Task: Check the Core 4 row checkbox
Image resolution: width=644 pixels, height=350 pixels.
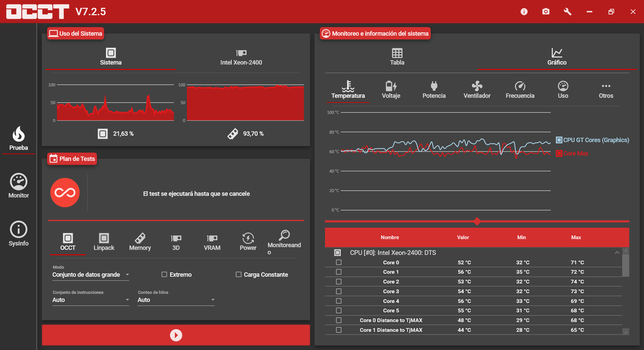Action: 339,301
